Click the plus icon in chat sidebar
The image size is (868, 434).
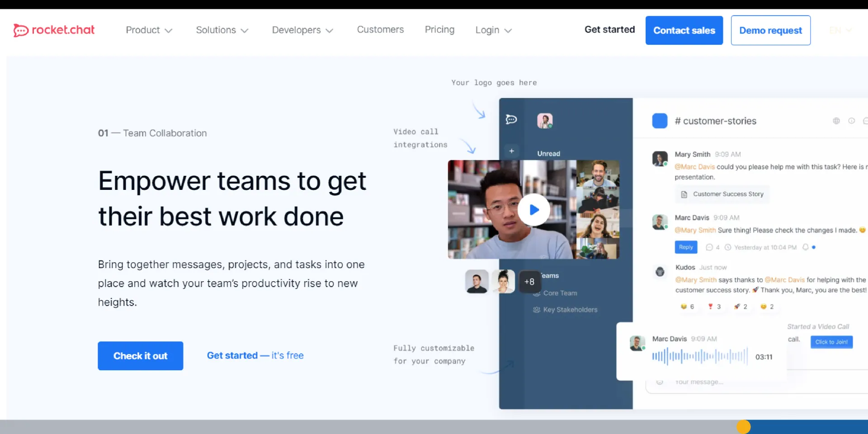click(511, 151)
